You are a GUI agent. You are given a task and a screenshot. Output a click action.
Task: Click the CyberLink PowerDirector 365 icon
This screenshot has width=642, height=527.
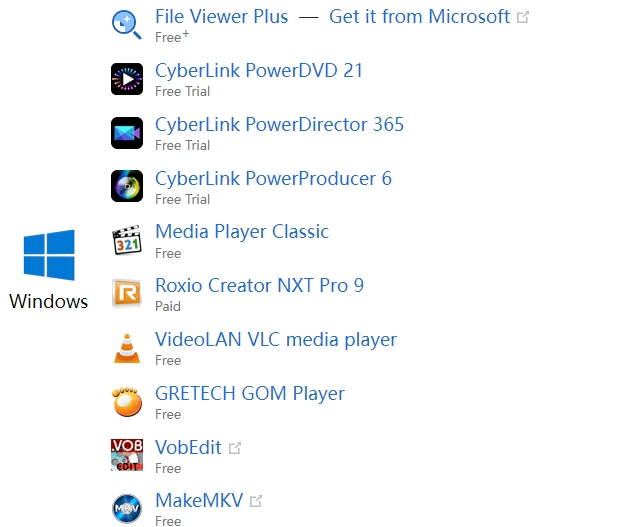(x=127, y=133)
